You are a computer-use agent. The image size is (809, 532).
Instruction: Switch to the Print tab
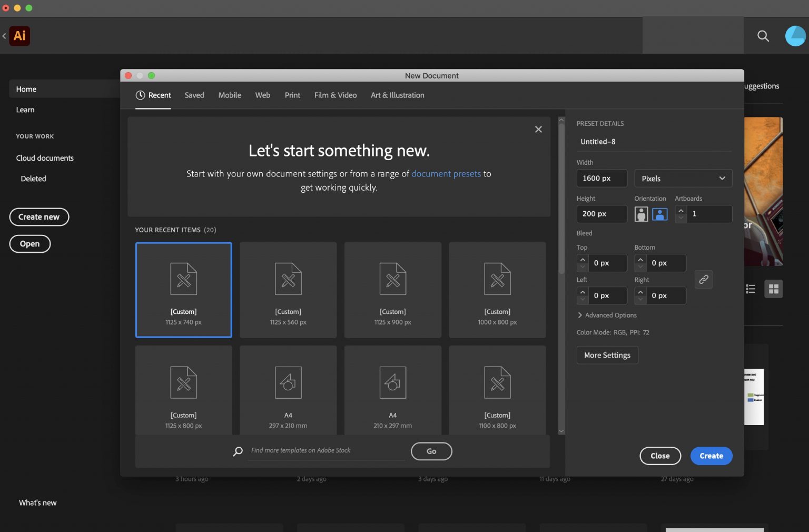click(292, 95)
